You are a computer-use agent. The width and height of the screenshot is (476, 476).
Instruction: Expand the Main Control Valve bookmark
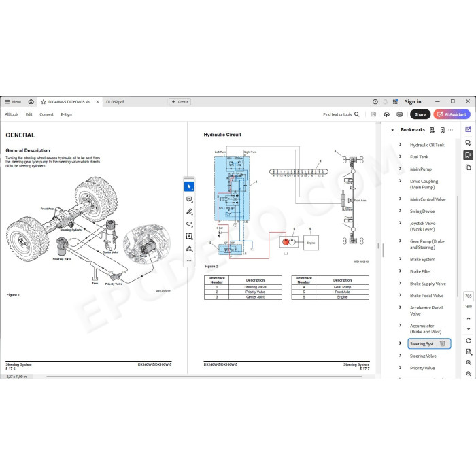click(x=400, y=199)
